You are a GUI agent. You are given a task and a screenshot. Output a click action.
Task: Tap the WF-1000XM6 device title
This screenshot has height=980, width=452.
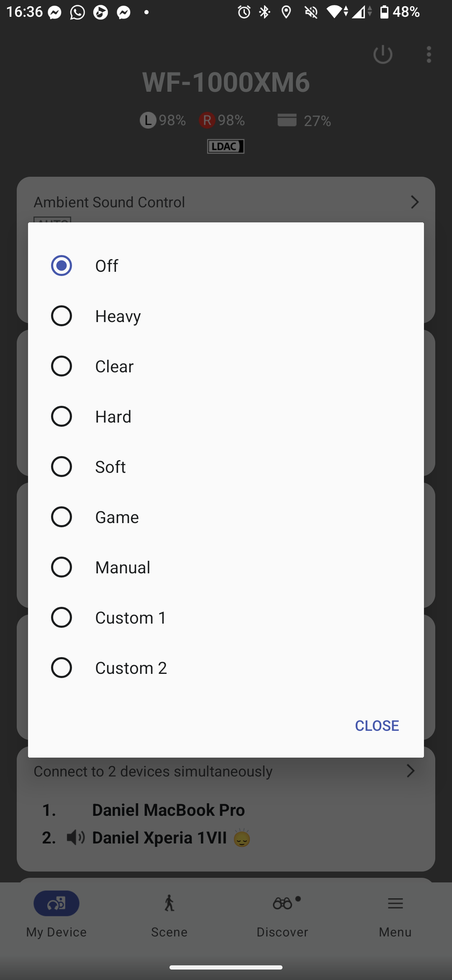pos(226,82)
